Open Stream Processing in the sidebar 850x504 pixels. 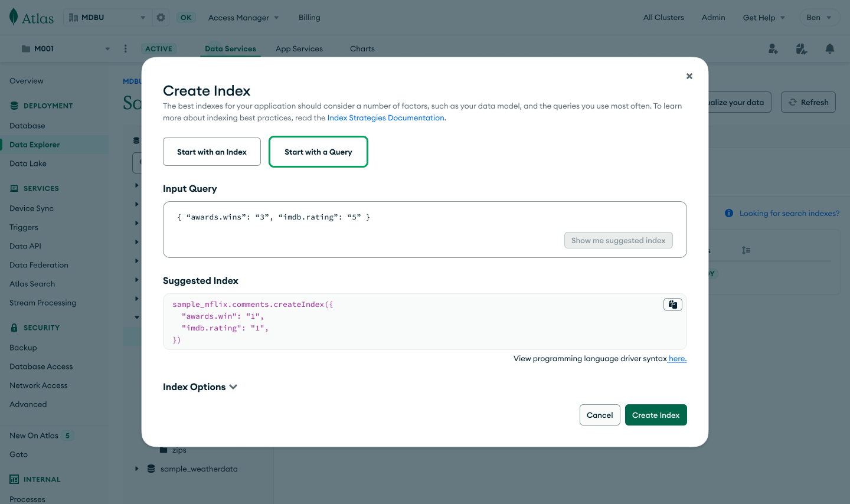(42, 303)
